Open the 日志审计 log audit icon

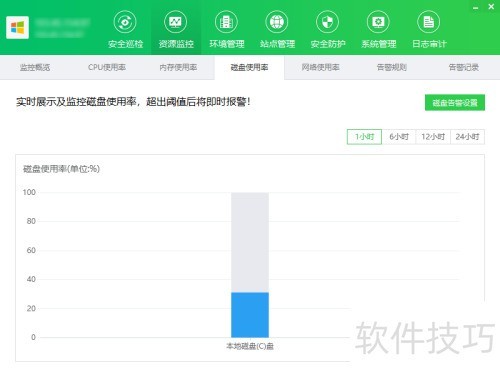pyautogui.click(x=429, y=22)
